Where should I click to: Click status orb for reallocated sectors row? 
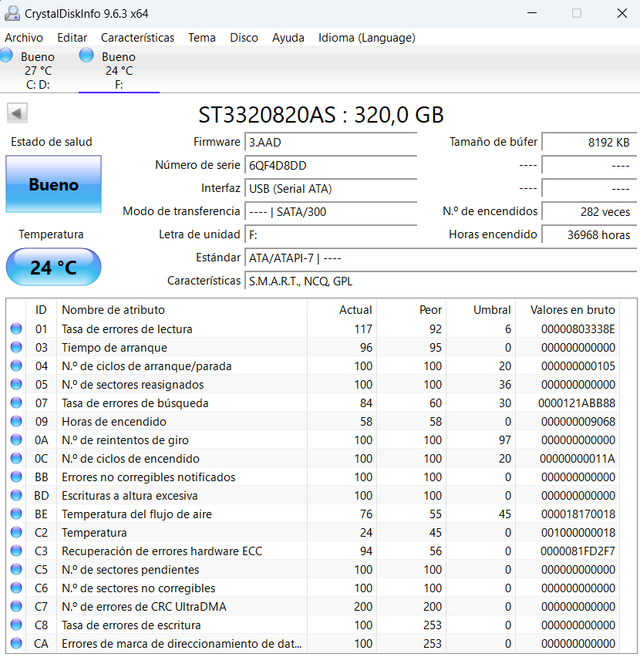pos(16,385)
